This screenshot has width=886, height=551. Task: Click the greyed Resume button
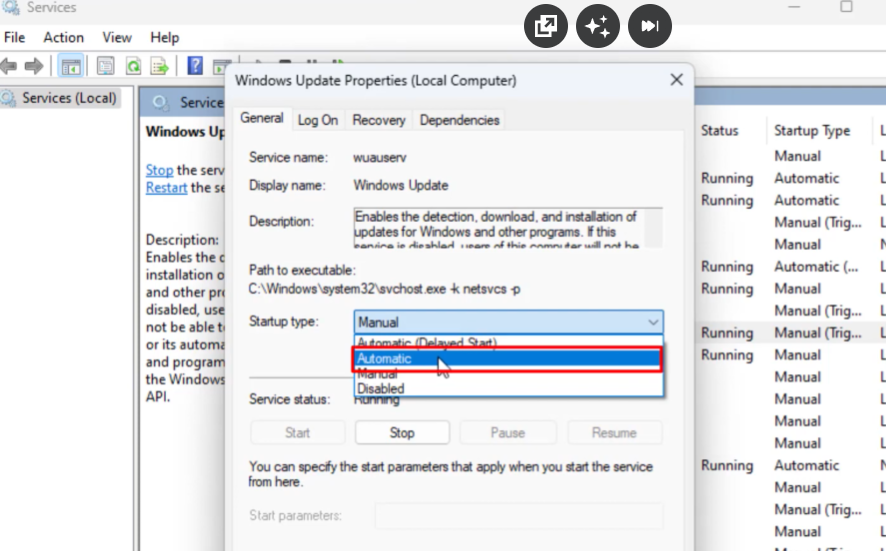pos(614,433)
